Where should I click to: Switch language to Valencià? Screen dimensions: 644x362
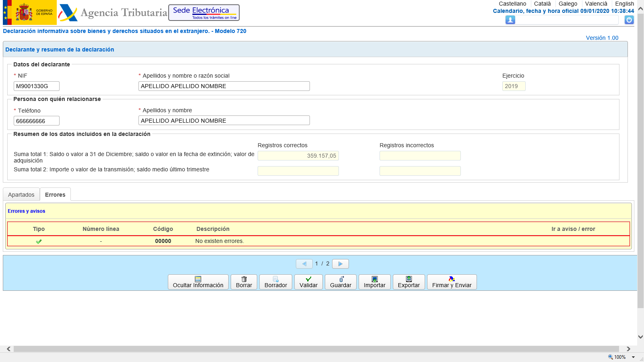click(x=596, y=4)
